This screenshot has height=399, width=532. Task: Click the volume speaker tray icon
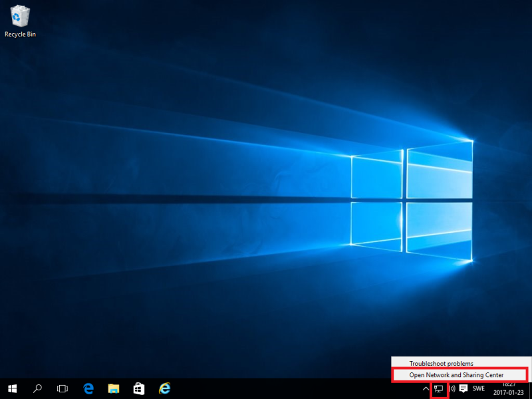452,388
